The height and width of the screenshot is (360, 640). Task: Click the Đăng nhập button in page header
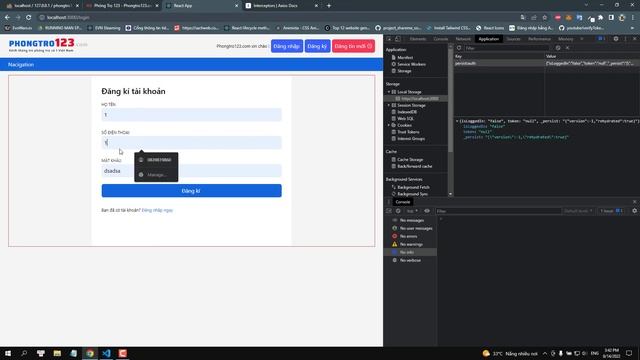(287, 46)
